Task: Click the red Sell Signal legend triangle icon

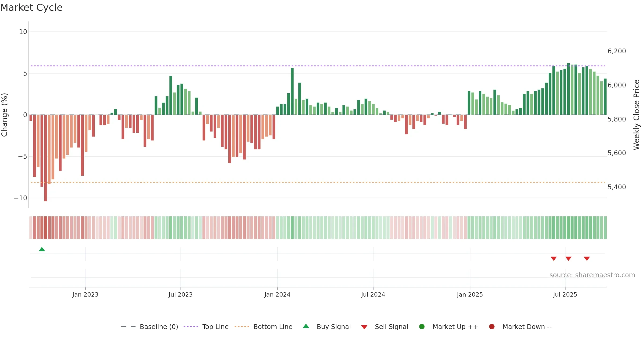Action: (x=364, y=327)
